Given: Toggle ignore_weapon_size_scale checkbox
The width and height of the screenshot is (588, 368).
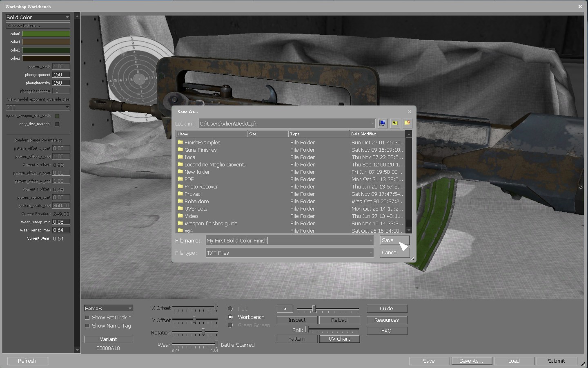Looking at the screenshot, I should tap(57, 116).
